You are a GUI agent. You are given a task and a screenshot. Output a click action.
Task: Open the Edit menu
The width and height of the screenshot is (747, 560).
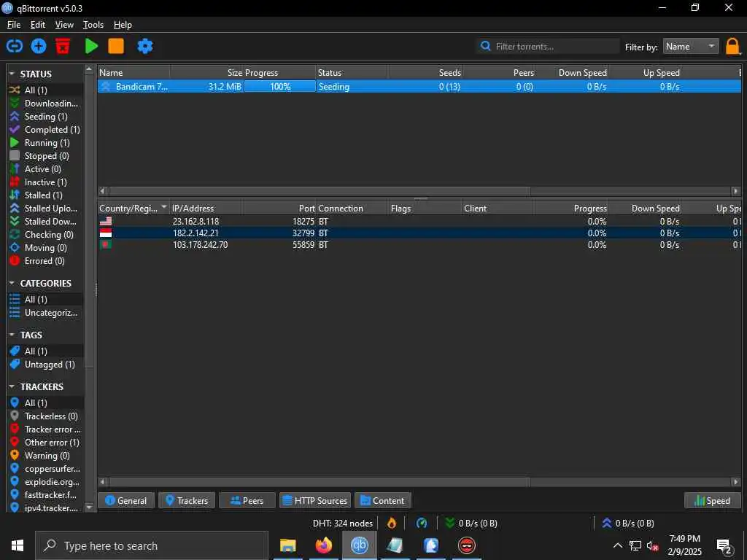tap(38, 25)
